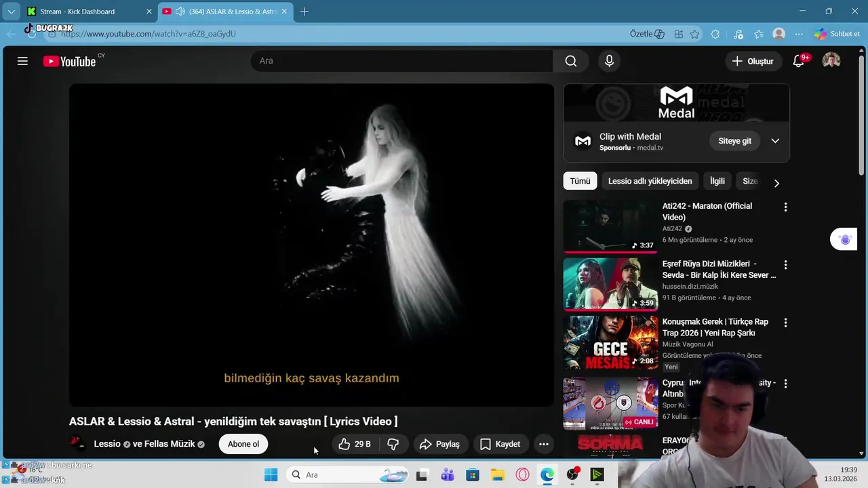Save the video with Kaydet
This screenshot has width=868, height=488.
point(500,444)
